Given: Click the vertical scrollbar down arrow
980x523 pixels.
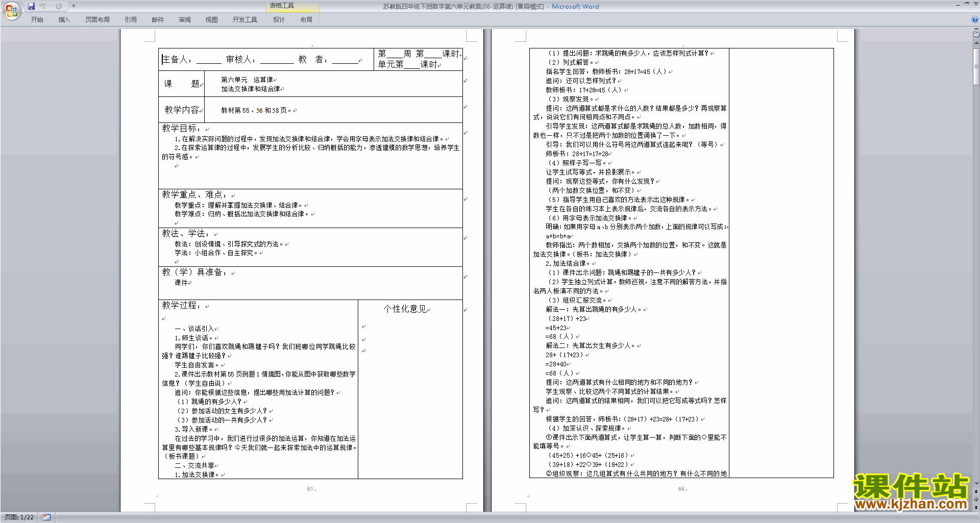Looking at the screenshot, I should pos(976,484).
